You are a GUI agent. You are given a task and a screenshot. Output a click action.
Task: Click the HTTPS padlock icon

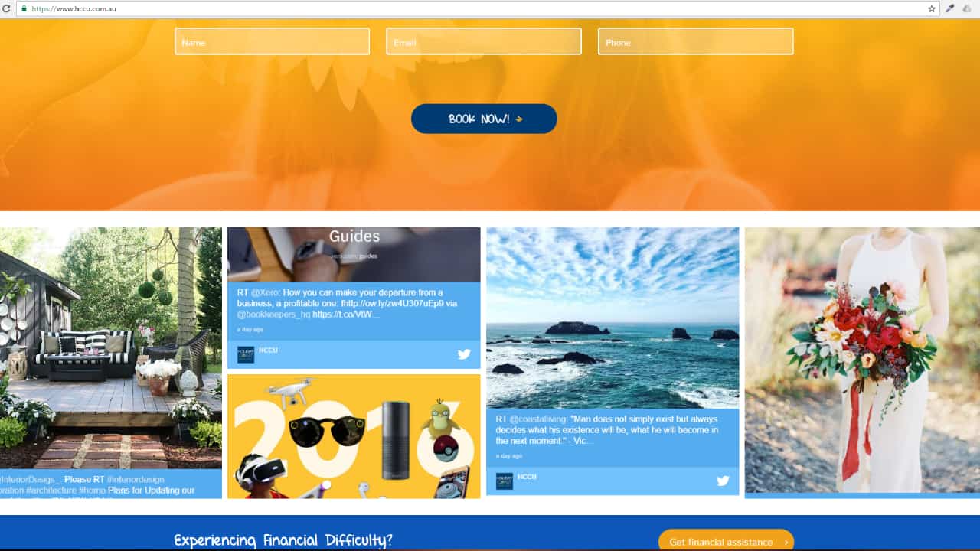coord(26,8)
